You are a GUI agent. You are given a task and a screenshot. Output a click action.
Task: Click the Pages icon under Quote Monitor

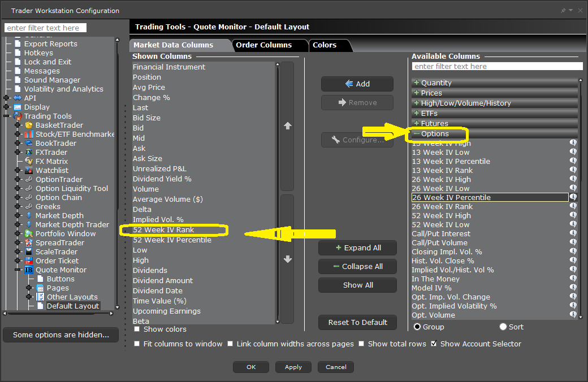coord(40,288)
